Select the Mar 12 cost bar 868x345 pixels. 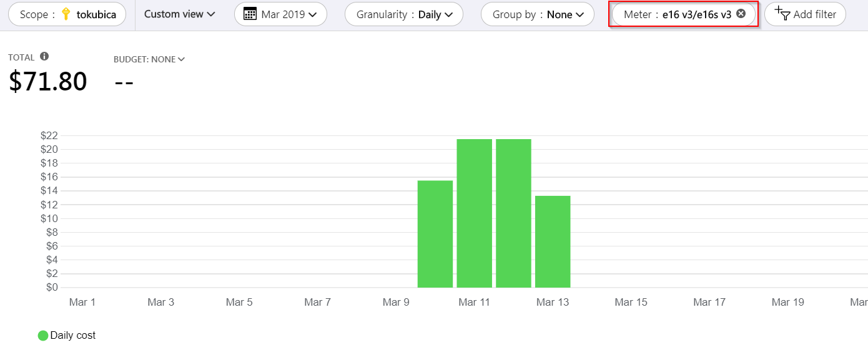(514, 213)
